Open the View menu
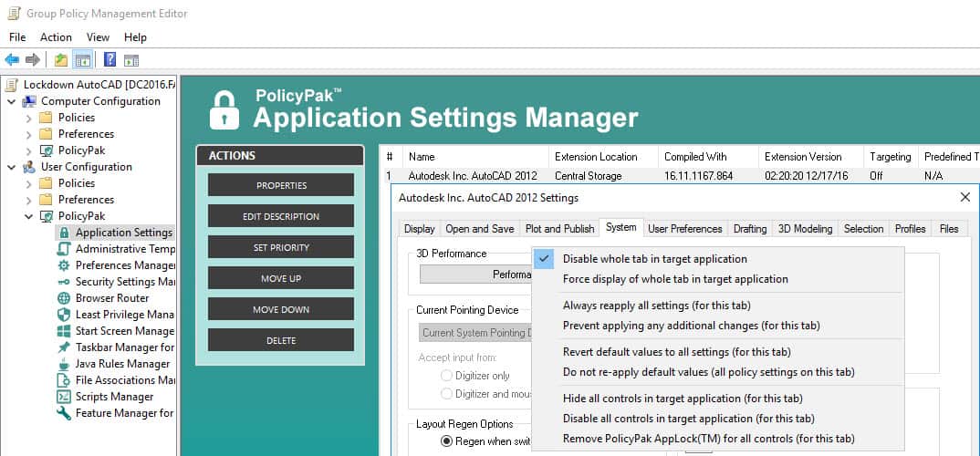The height and width of the screenshot is (456, 980). coord(99,37)
